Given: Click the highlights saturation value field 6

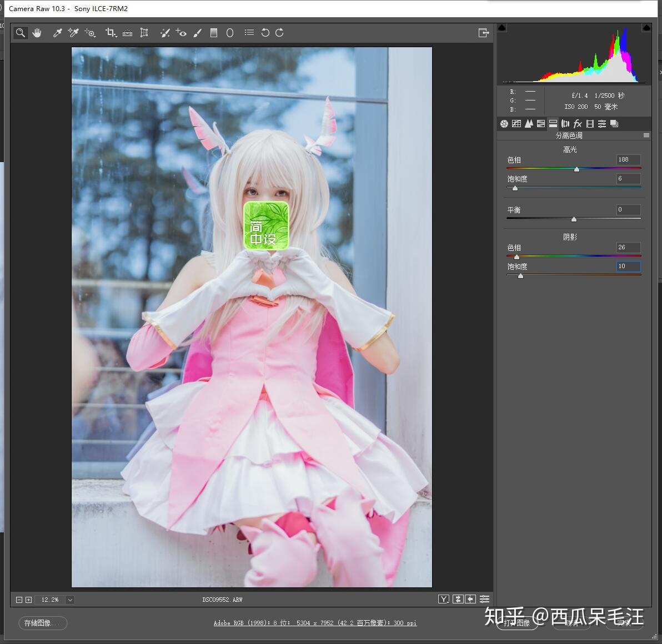Looking at the screenshot, I should point(628,179).
